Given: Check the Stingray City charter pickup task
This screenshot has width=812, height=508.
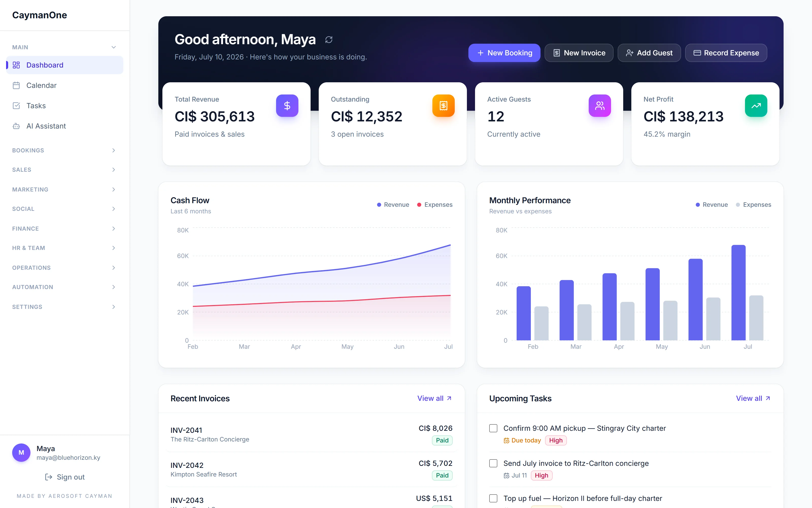Looking at the screenshot, I should pos(493,428).
